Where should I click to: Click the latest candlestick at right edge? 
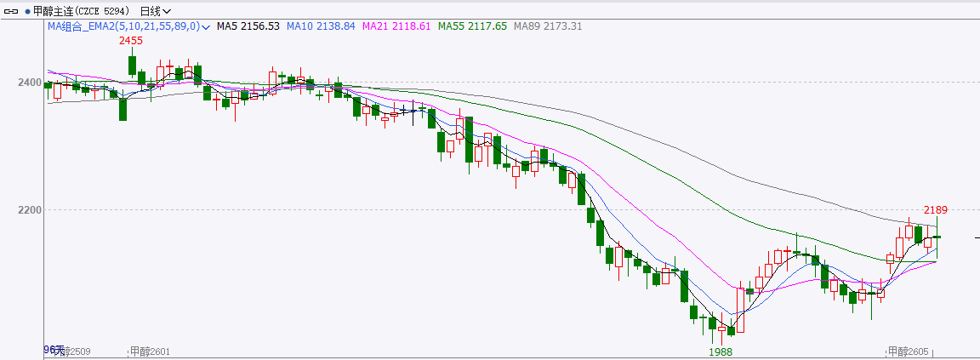tap(937, 237)
